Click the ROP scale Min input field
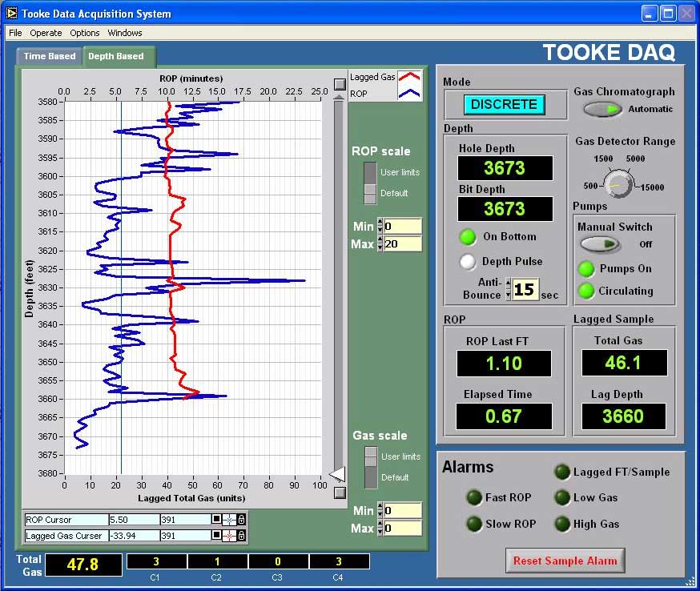 tap(403, 226)
